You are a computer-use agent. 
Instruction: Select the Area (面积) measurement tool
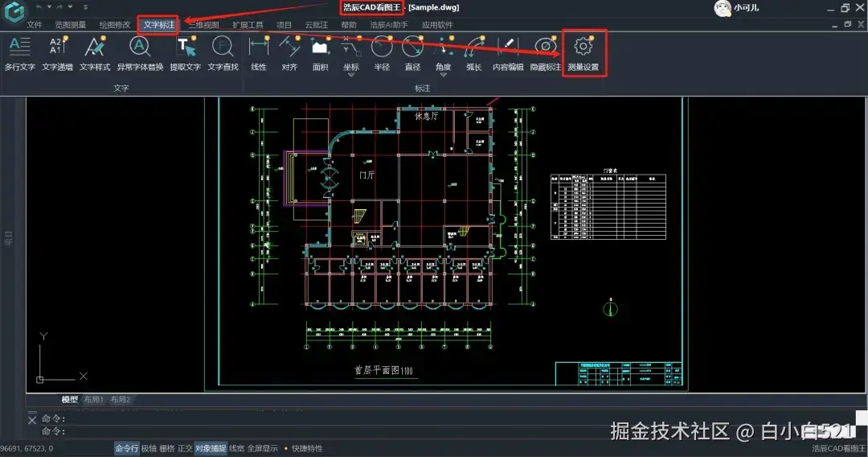click(320, 53)
